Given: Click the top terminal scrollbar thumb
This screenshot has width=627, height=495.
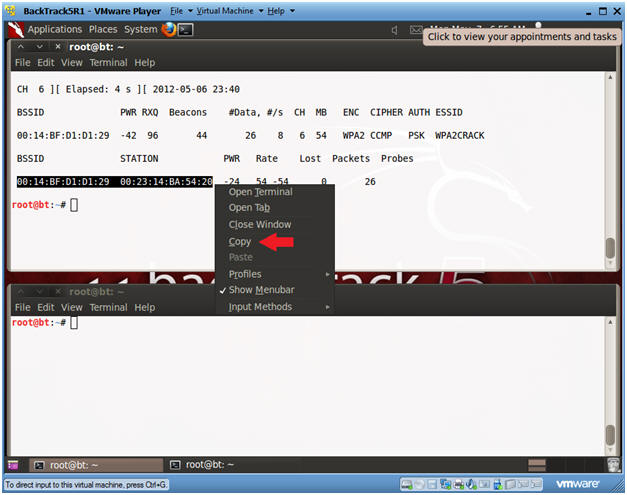Looking at the screenshot, I should [610, 248].
